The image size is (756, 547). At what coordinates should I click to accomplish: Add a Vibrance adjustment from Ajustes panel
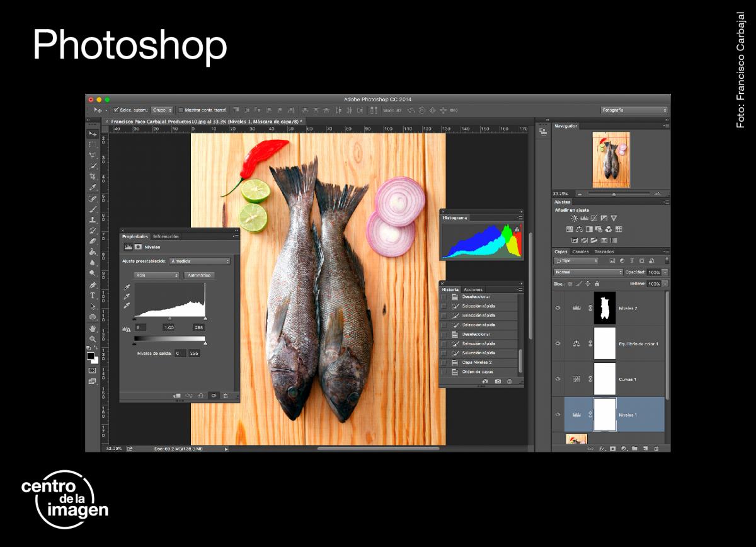614,218
